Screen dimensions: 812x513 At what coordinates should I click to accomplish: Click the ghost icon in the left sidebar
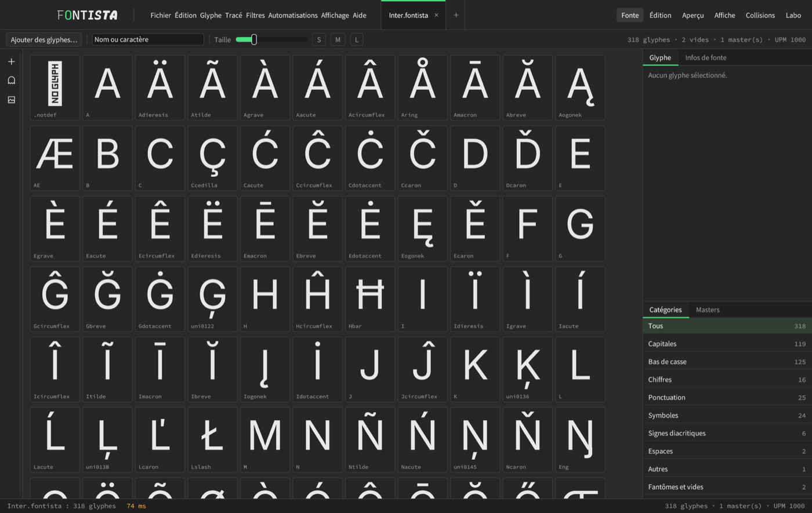[11, 81]
